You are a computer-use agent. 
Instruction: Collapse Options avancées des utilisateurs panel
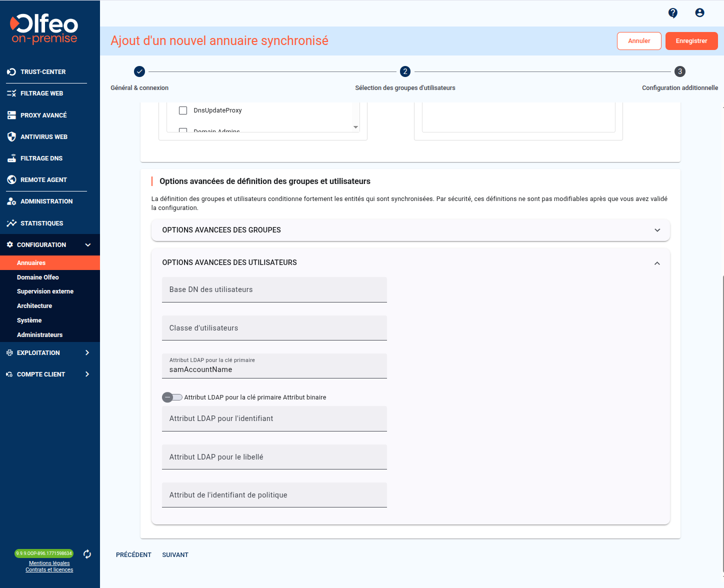(x=657, y=263)
